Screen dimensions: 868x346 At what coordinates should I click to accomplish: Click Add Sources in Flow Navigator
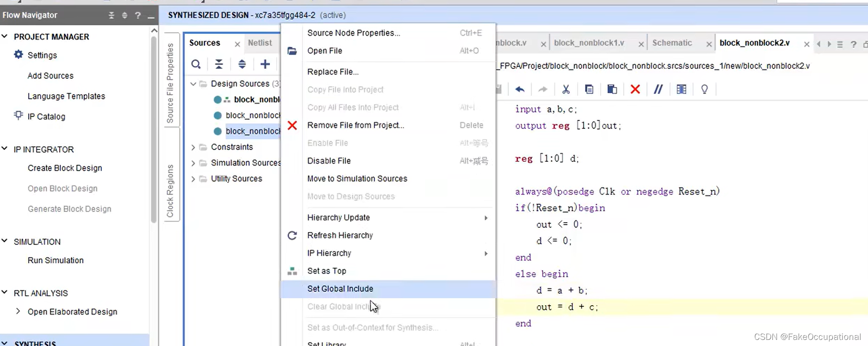point(51,75)
